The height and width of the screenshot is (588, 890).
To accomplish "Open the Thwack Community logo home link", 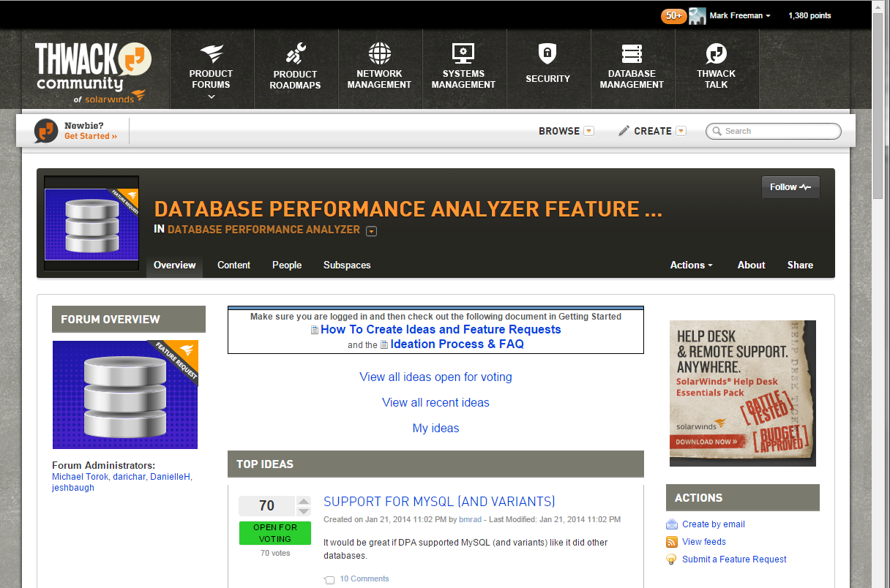I will (x=92, y=72).
